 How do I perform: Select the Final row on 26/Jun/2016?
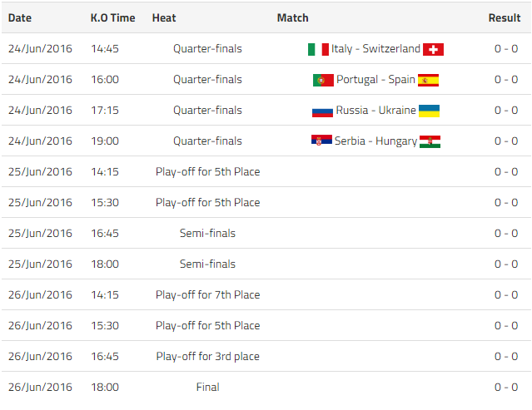pos(207,387)
